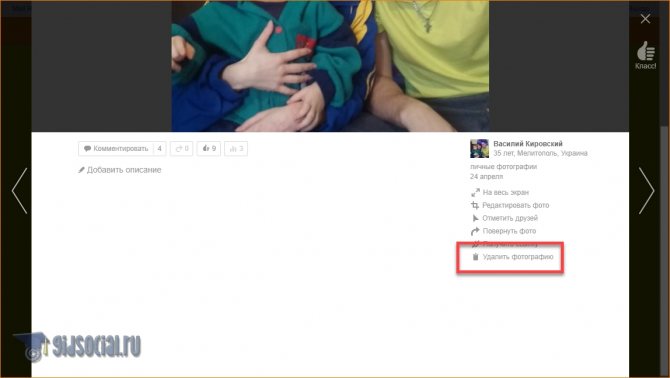Open Василий Кировский profile name link
670x378 pixels.
coord(528,144)
